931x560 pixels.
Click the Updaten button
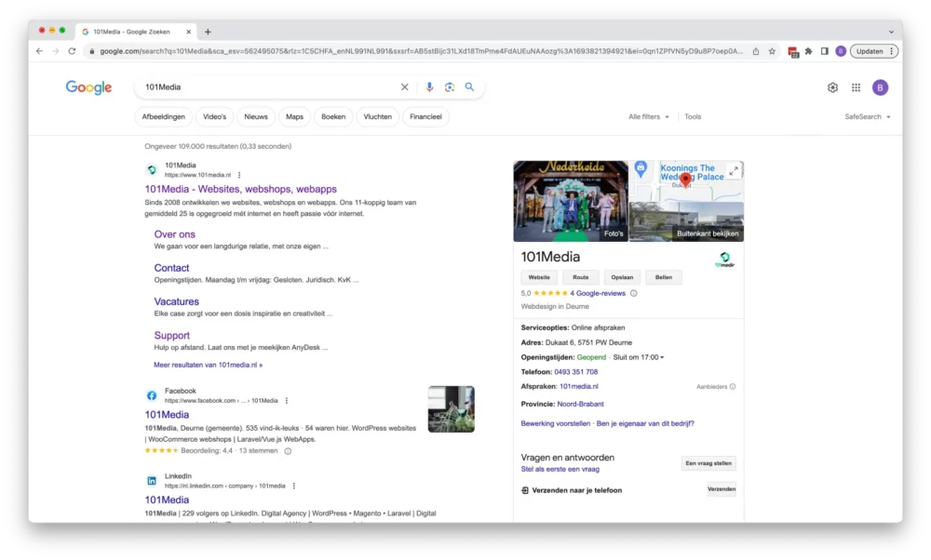[874, 51]
